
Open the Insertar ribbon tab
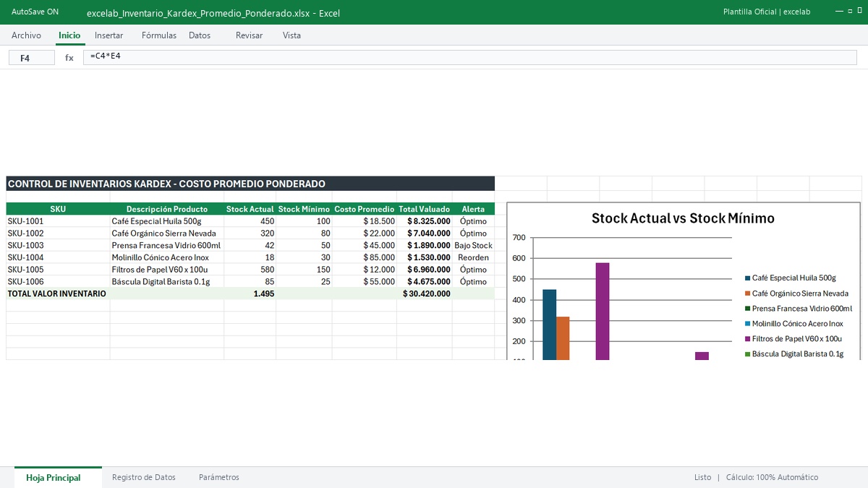109,35
